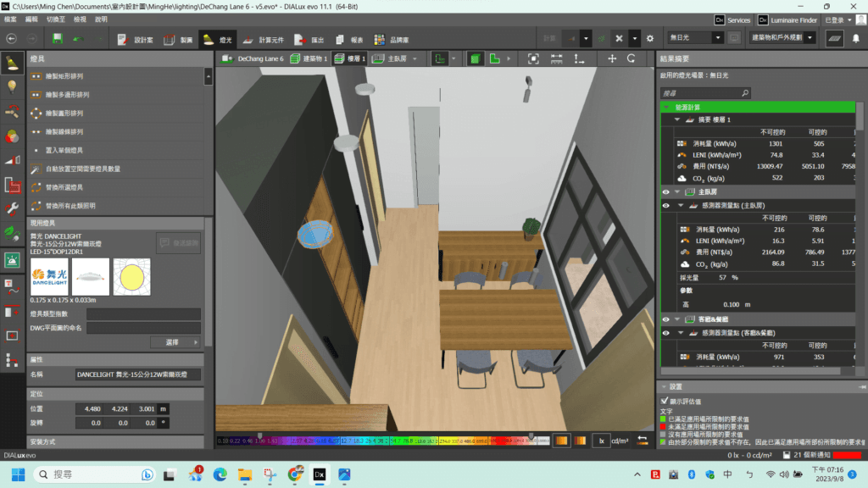Open the 無日光 light scene dropdown
Viewport: 868px width, 488px height.
click(695, 37)
